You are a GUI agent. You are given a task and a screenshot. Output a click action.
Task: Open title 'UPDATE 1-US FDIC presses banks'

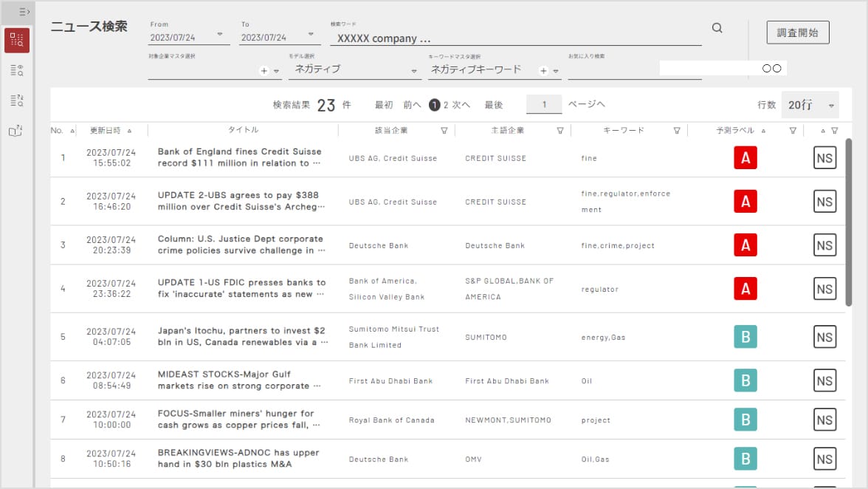coord(242,289)
